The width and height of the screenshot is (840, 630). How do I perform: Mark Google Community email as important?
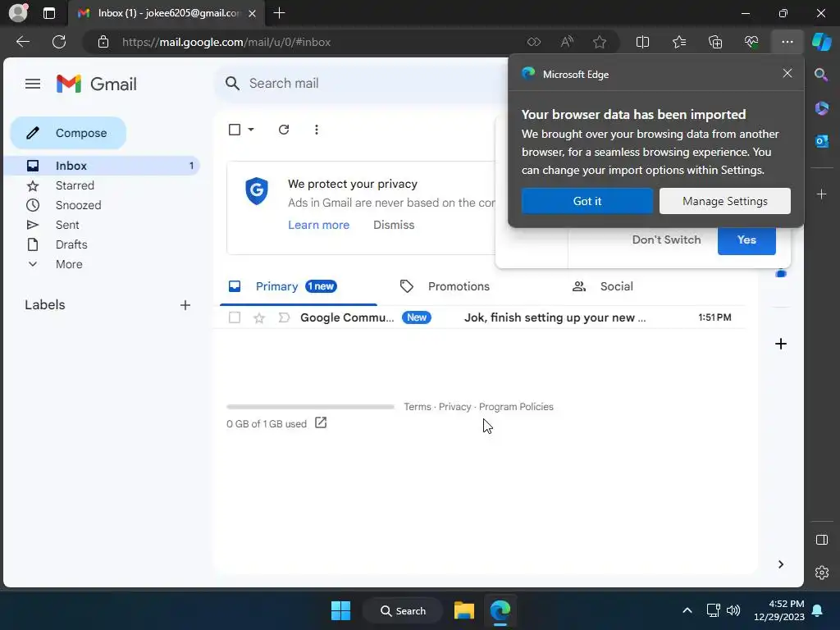[x=284, y=317]
